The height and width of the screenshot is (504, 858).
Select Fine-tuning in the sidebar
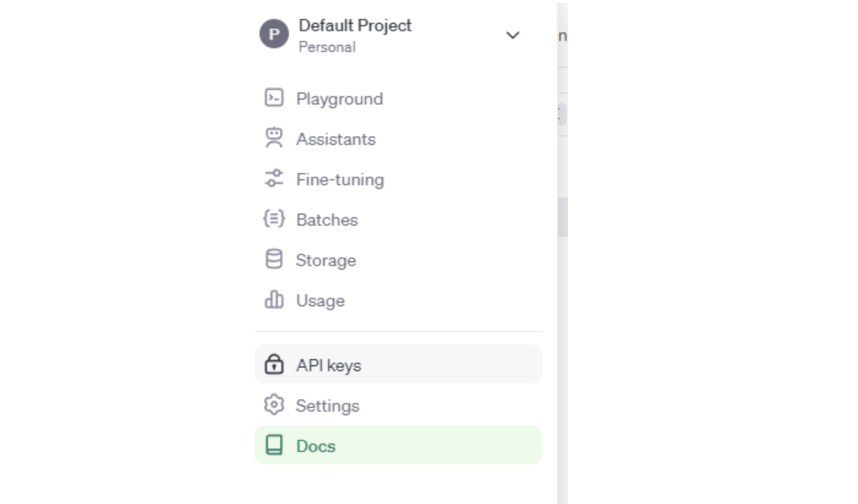tap(340, 180)
